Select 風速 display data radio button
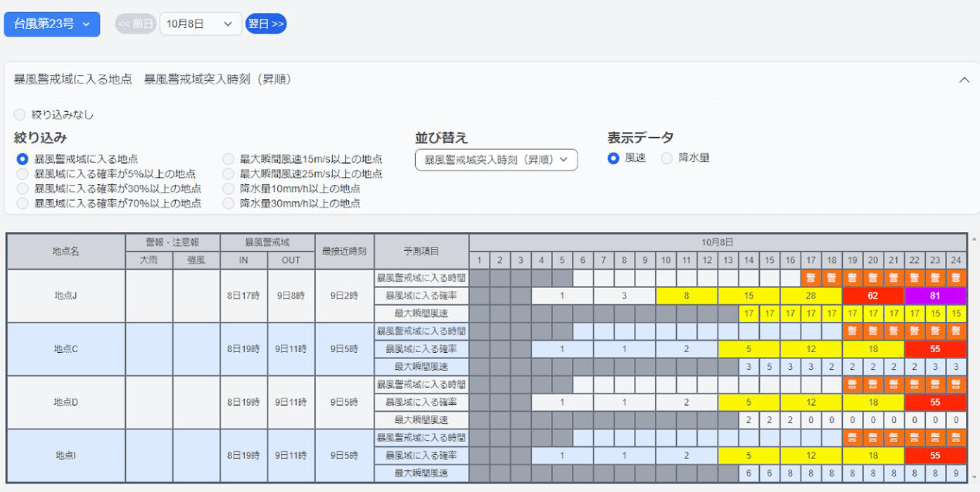The width and height of the screenshot is (980, 492). 613,158
